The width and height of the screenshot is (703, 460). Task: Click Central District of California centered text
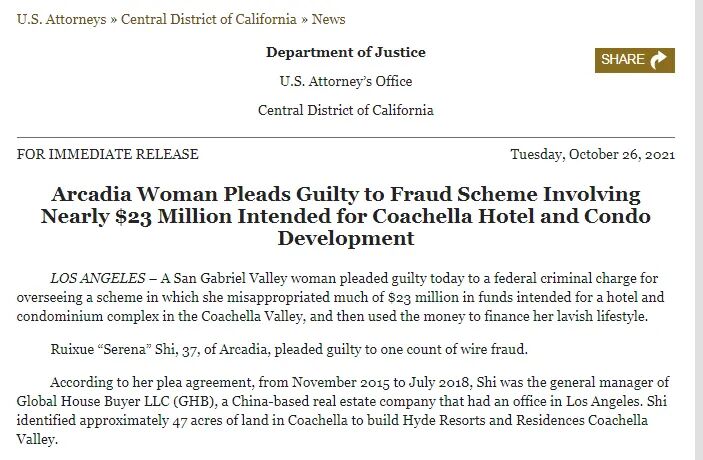346,110
